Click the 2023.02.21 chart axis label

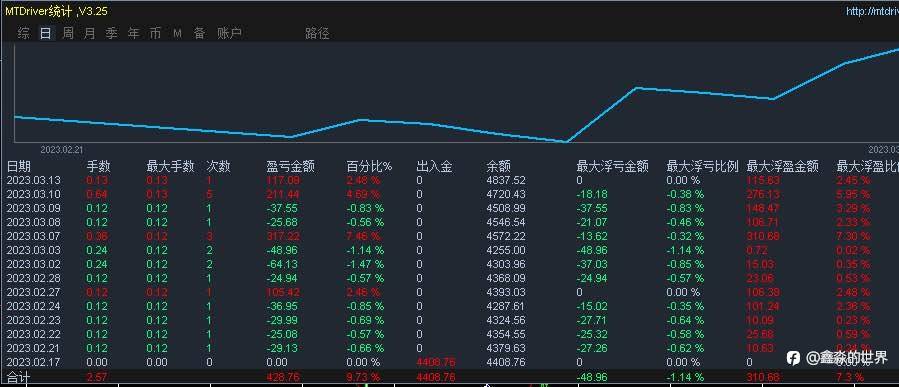click(x=62, y=149)
